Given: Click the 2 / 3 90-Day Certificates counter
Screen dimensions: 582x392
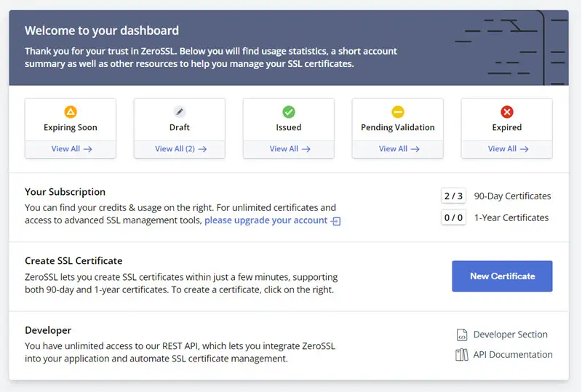Looking at the screenshot, I should point(453,196).
